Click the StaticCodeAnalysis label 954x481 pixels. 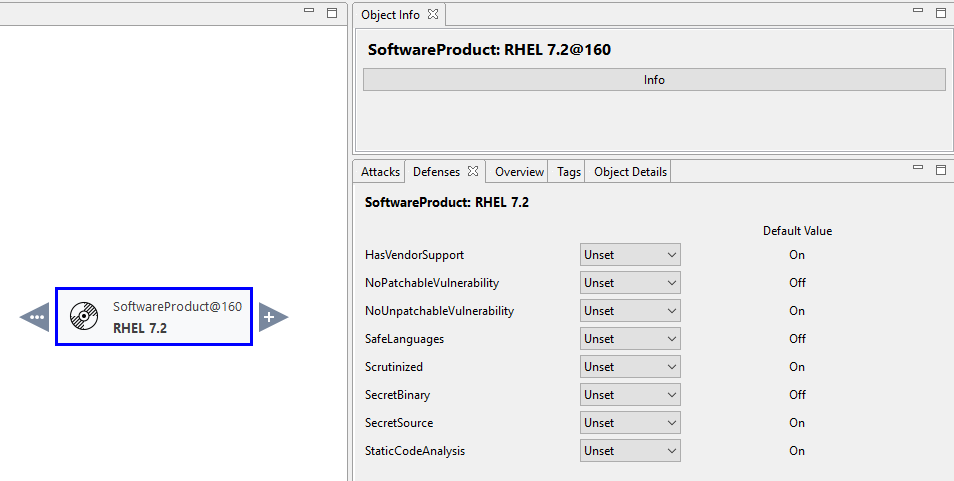415,451
